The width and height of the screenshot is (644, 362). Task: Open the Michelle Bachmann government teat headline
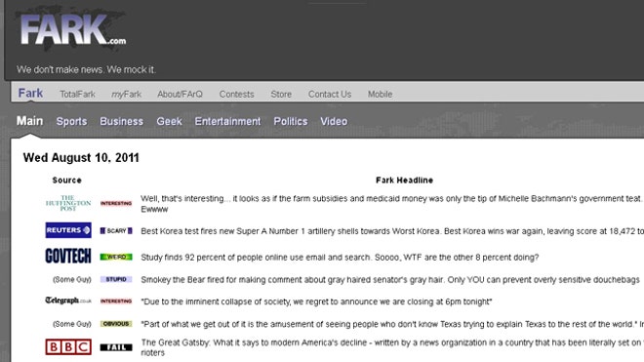point(392,203)
